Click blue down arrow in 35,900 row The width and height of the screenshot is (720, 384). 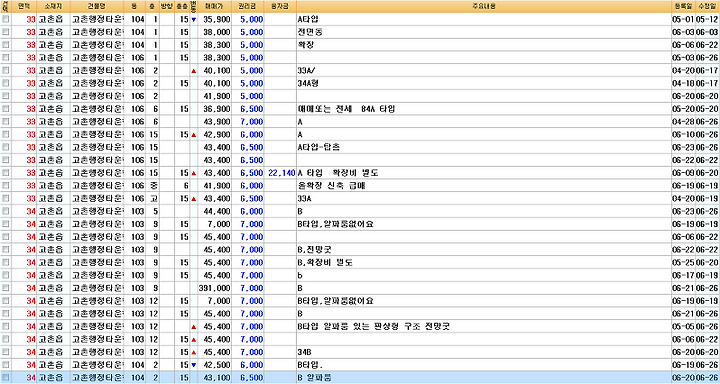point(193,20)
